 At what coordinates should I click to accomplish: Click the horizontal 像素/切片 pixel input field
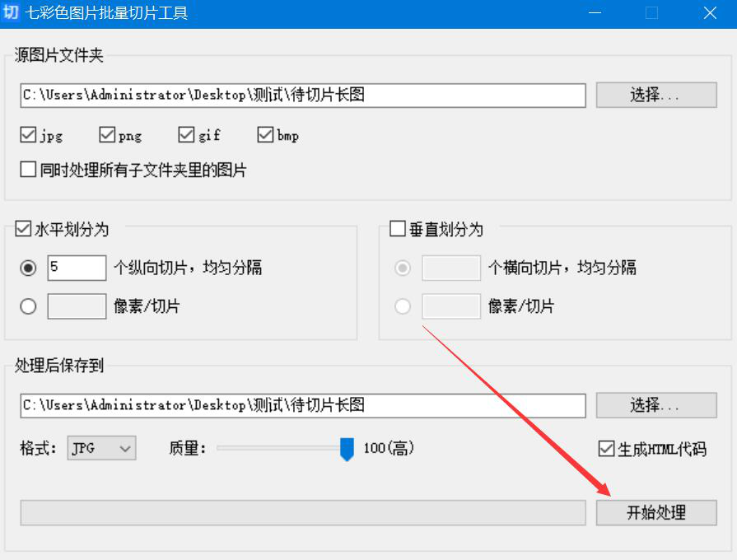pyautogui.click(x=77, y=306)
